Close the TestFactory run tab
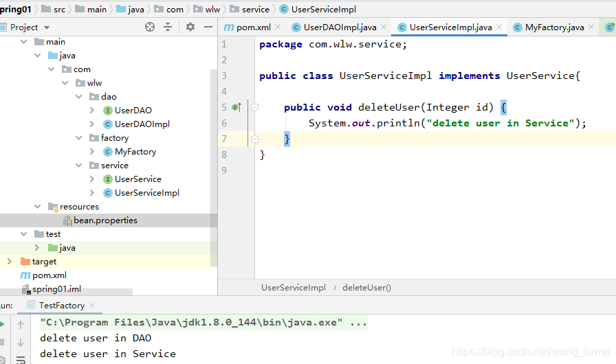 point(92,305)
